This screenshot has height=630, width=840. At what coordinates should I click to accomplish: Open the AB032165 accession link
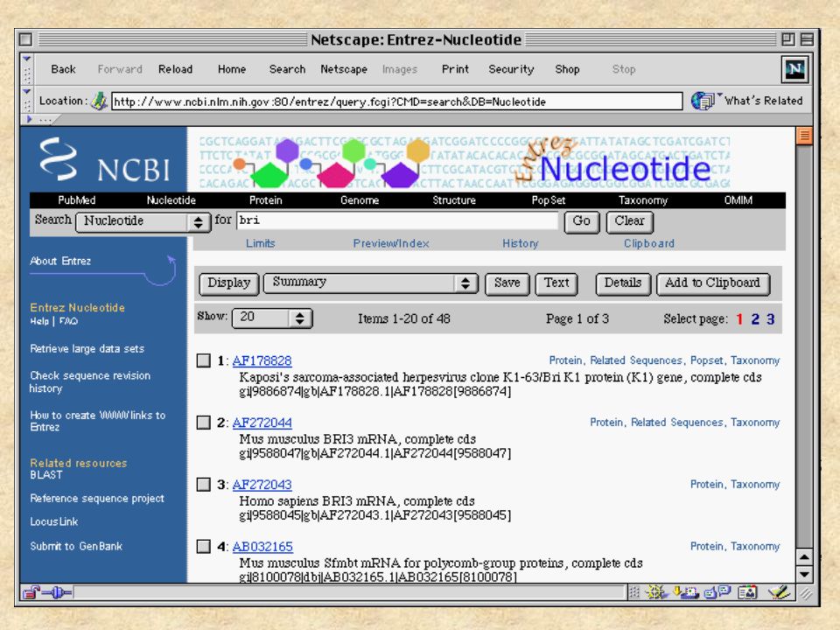[x=262, y=547]
